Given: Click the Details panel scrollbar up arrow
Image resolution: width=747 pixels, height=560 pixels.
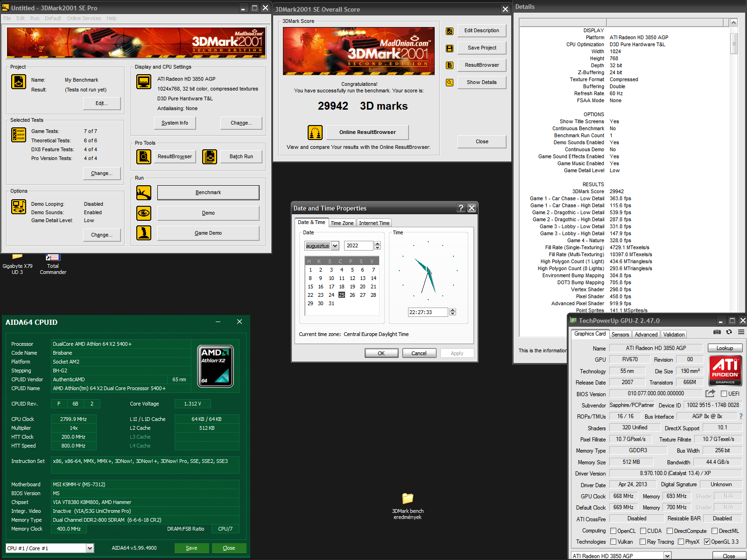Looking at the screenshot, I should pyautogui.click(x=733, y=23).
